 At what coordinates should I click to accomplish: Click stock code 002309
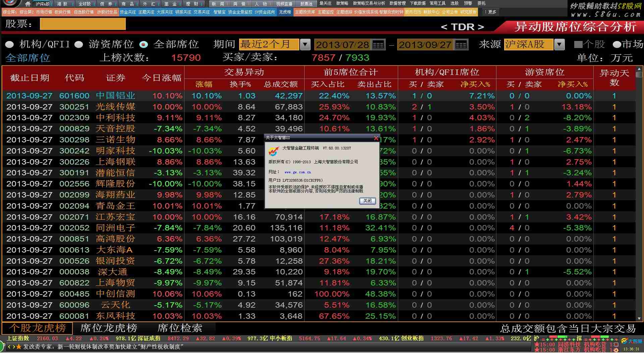pyautogui.click(x=74, y=118)
